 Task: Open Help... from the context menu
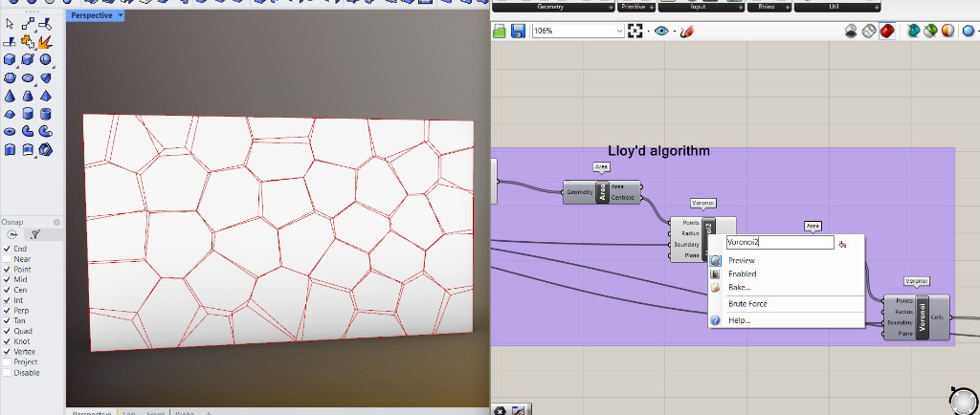[x=787, y=320]
